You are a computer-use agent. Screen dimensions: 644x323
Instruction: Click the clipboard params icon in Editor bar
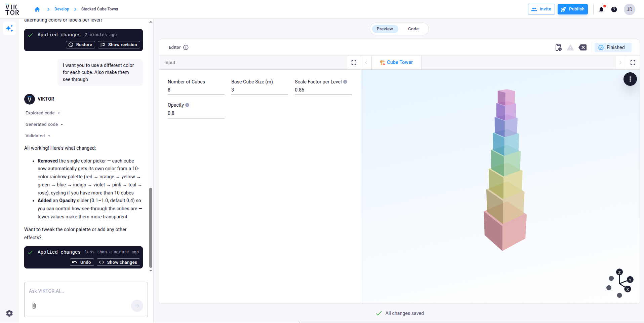click(x=558, y=47)
